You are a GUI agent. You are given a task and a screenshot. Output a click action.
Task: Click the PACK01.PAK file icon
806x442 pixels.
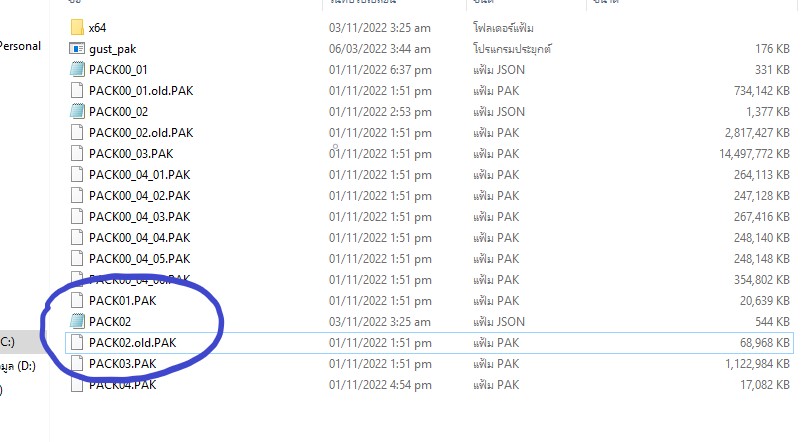coord(77,300)
